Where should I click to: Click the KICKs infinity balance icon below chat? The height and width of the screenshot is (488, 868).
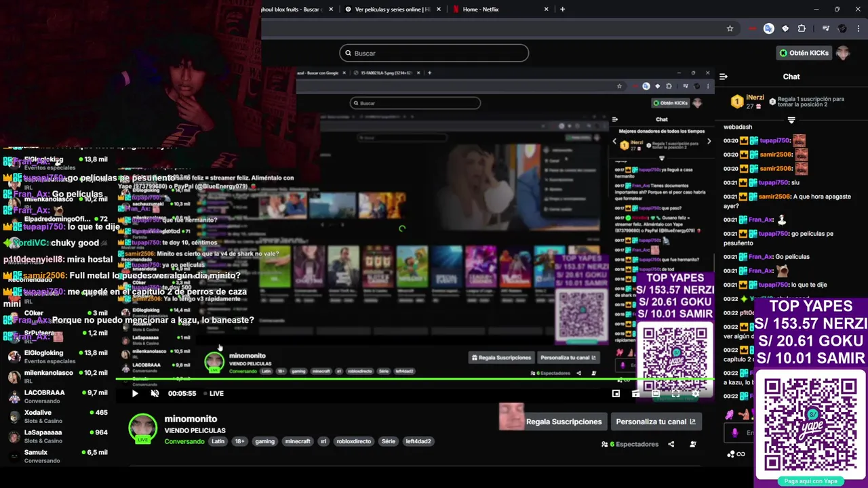point(736,454)
